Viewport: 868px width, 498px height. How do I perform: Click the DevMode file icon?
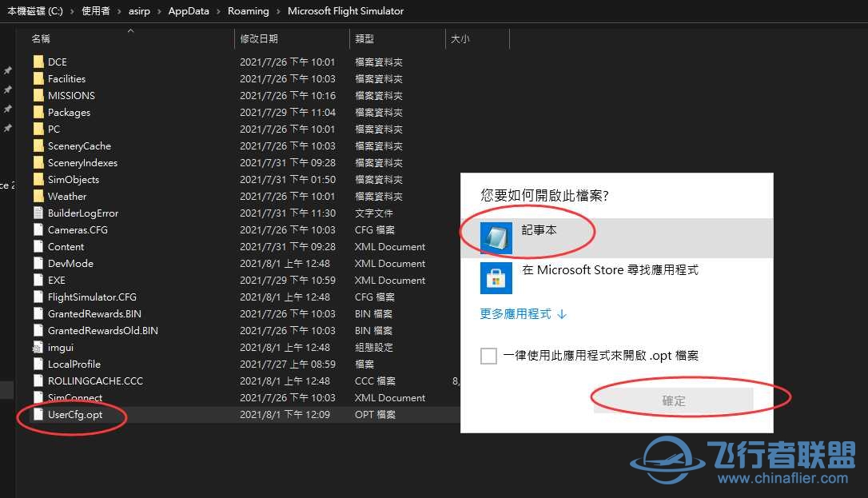point(38,263)
